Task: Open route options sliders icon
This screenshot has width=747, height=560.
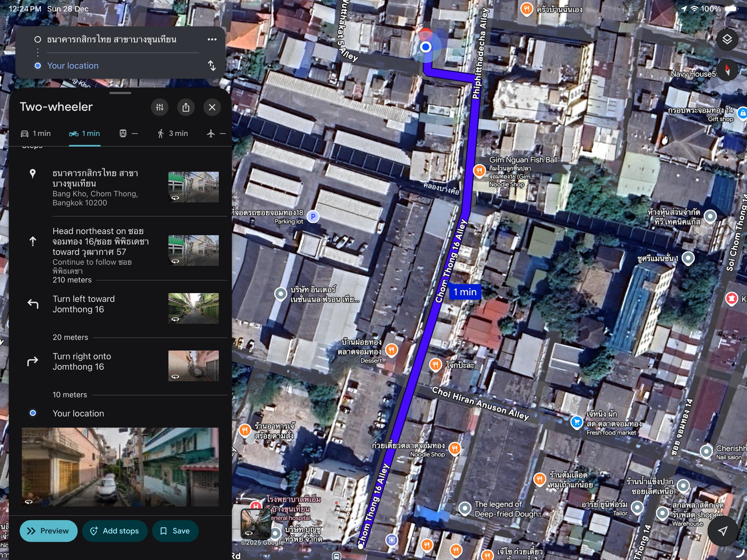Action: point(160,107)
